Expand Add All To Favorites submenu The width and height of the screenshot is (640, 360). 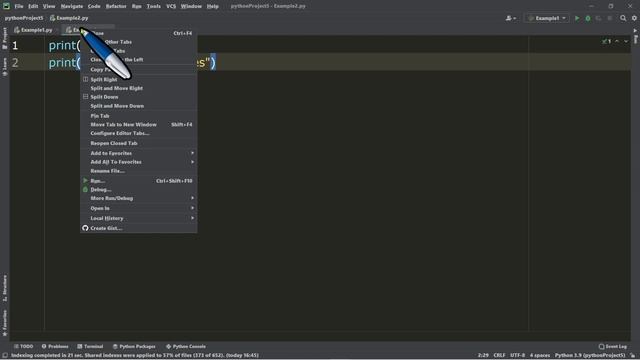click(139, 162)
